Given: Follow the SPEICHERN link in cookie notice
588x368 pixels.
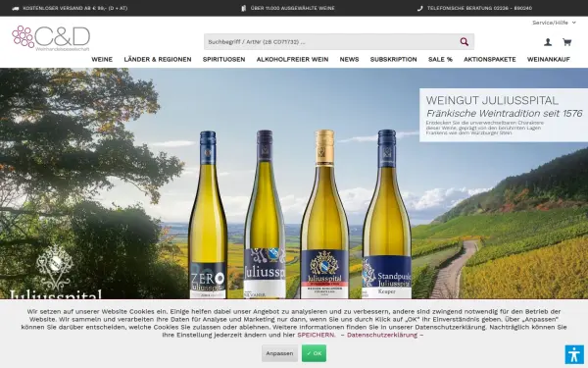Looking at the screenshot, I should point(316,335).
